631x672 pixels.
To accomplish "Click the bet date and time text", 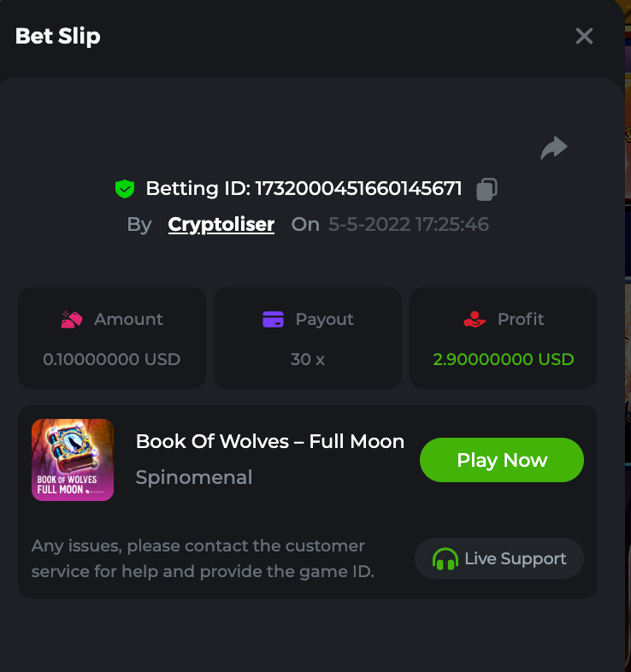I will 409,225.
